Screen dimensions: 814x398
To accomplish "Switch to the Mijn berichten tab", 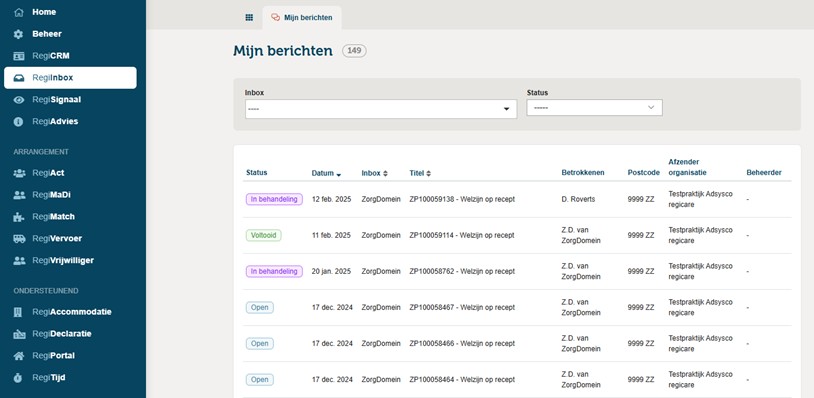I will pyautogui.click(x=302, y=18).
